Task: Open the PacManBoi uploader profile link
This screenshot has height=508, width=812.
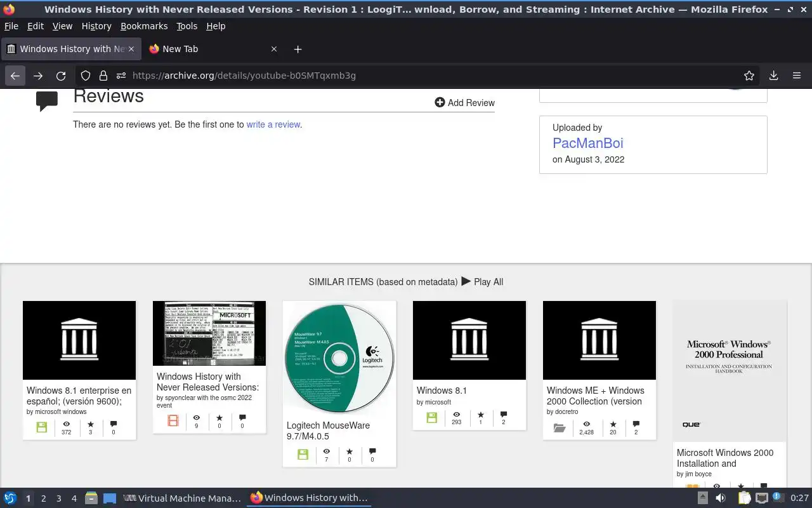Action: pyautogui.click(x=588, y=143)
